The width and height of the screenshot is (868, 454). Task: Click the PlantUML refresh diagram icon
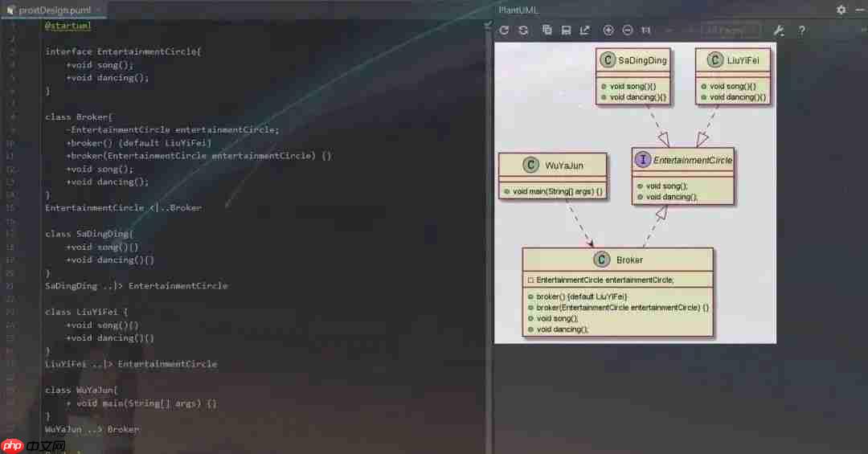click(x=504, y=31)
